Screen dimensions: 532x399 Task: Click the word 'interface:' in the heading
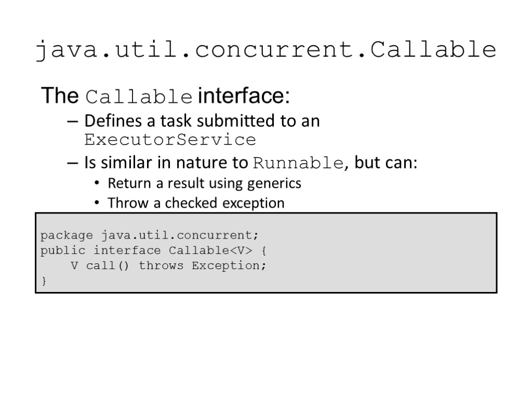pyautogui.click(x=244, y=97)
